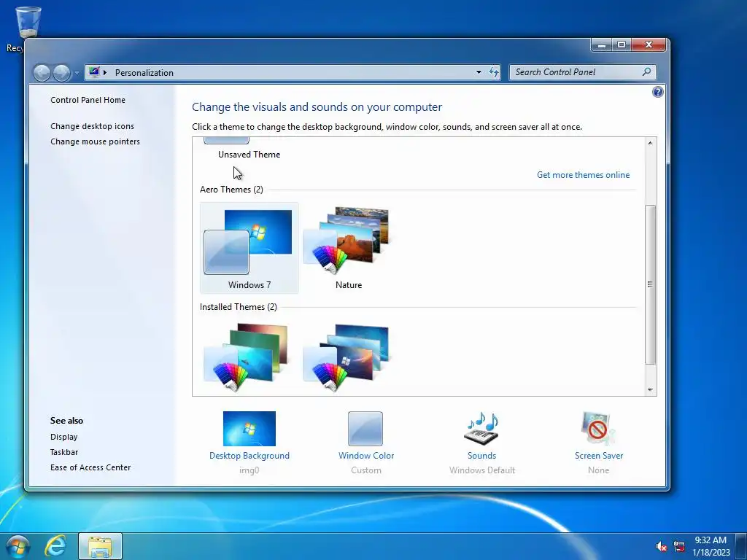747x560 pixels.
Task: Click the Installed Themes (2) group header
Action: pyautogui.click(x=239, y=307)
